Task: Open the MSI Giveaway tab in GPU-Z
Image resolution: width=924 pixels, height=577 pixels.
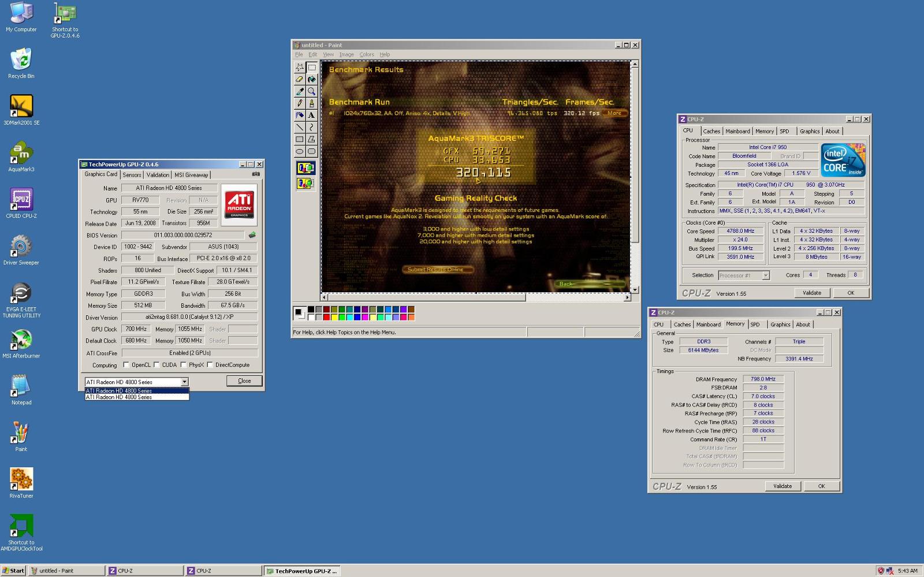Action: pyautogui.click(x=192, y=175)
